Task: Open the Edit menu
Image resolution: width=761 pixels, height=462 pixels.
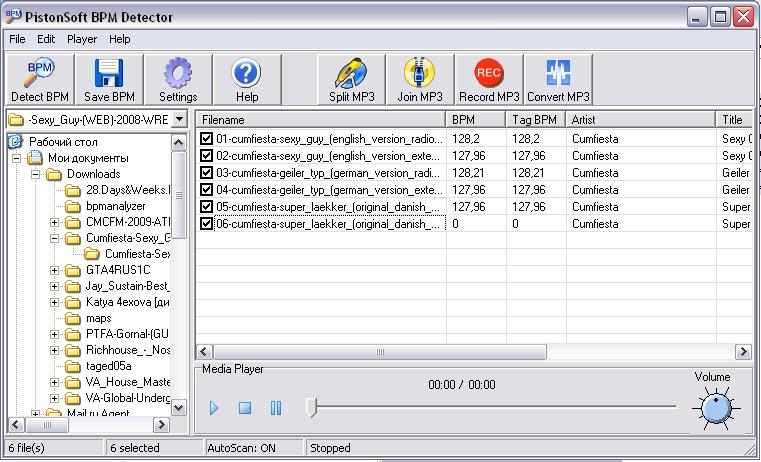Action: click(x=46, y=39)
